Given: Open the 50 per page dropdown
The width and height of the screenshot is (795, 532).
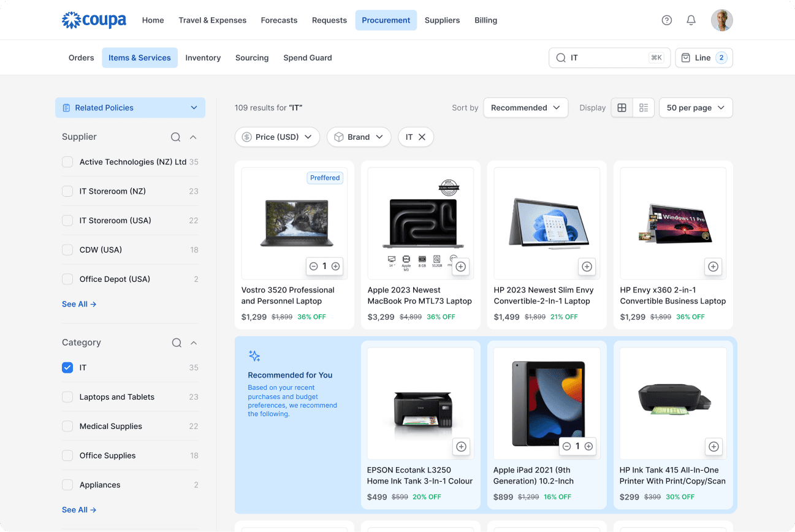Looking at the screenshot, I should point(696,108).
